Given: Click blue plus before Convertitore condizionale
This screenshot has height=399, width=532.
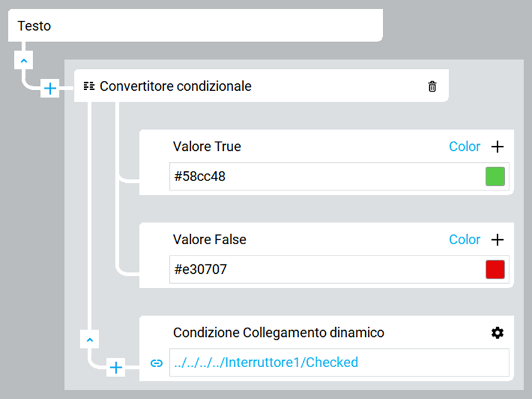Looking at the screenshot, I should click(x=50, y=88).
